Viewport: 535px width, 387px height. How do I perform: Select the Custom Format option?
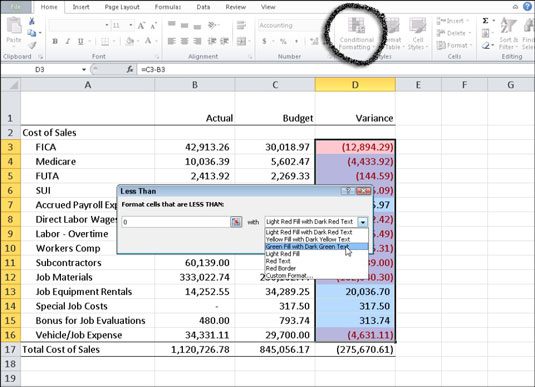pyautogui.click(x=289, y=275)
